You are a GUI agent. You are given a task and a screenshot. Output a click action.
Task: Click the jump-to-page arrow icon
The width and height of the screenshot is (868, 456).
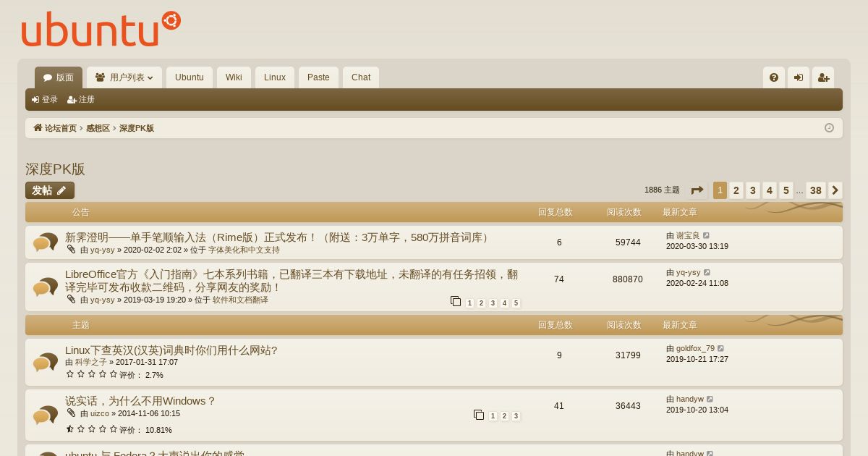697,190
